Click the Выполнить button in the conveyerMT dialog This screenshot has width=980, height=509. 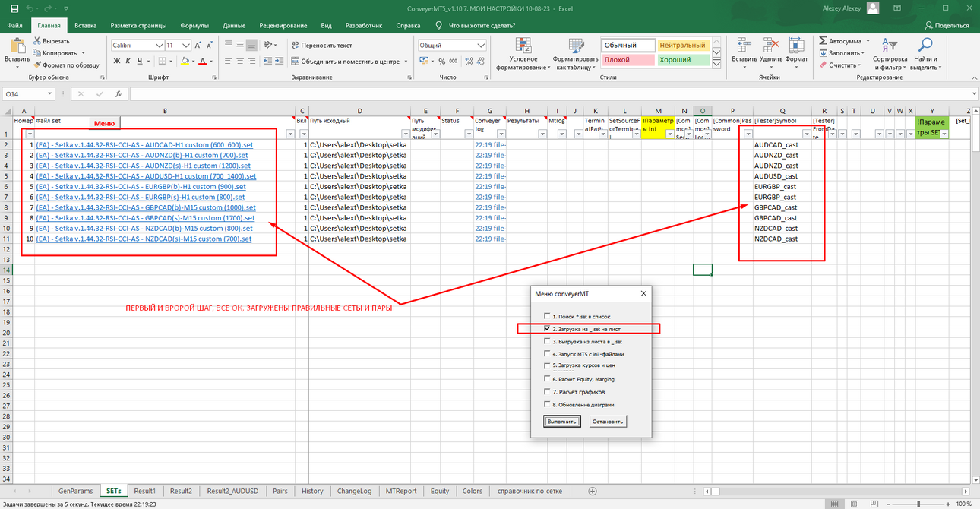(x=563, y=421)
